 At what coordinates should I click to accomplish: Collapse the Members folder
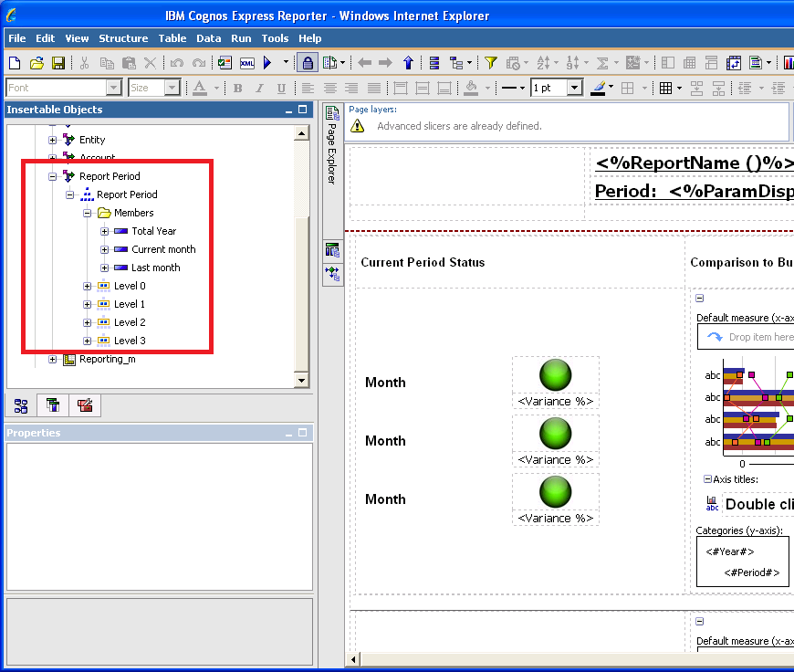(87, 214)
